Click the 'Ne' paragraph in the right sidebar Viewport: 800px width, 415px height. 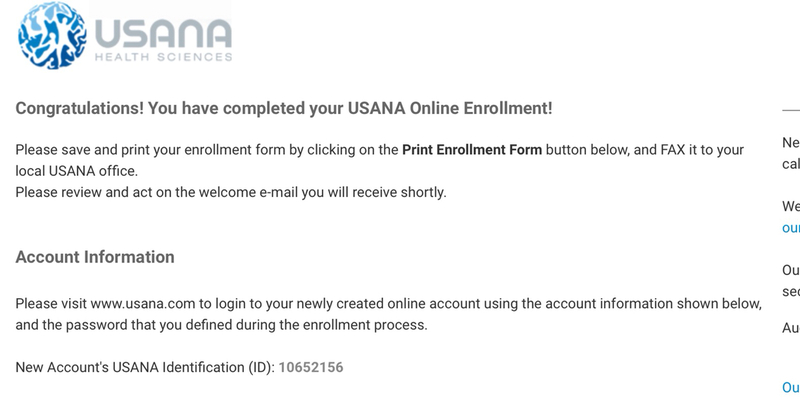click(x=790, y=144)
